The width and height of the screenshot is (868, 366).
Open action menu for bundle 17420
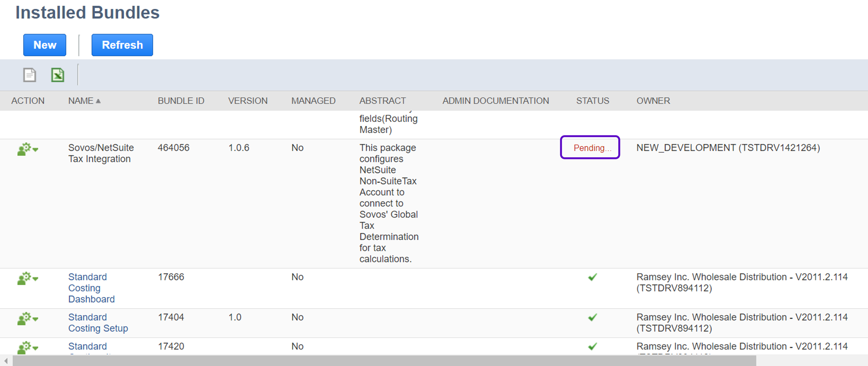click(x=28, y=347)
